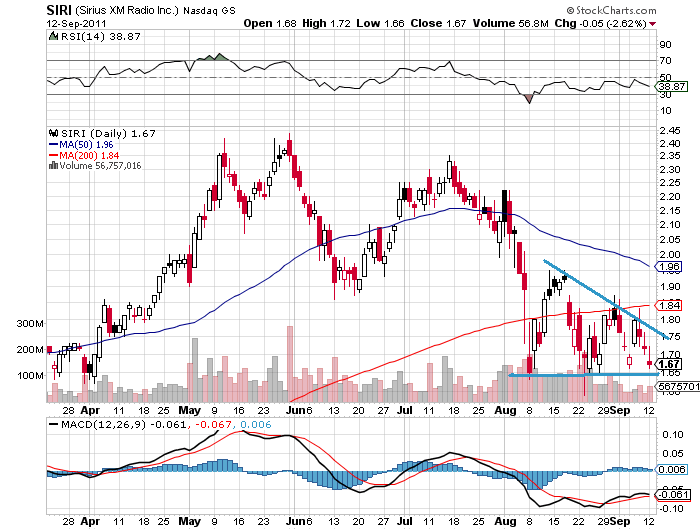This screenshot has height=530, width=700.
Task: Click the volume bars icon in the legend
Action: 54,166
